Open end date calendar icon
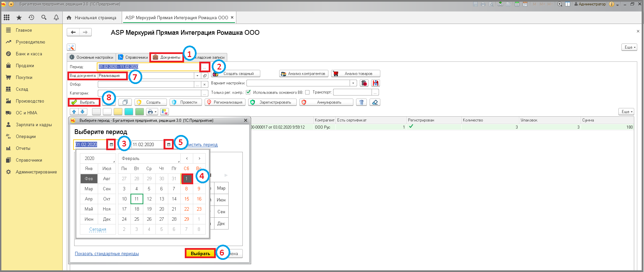The image size is (644, 272). point(169,144)
